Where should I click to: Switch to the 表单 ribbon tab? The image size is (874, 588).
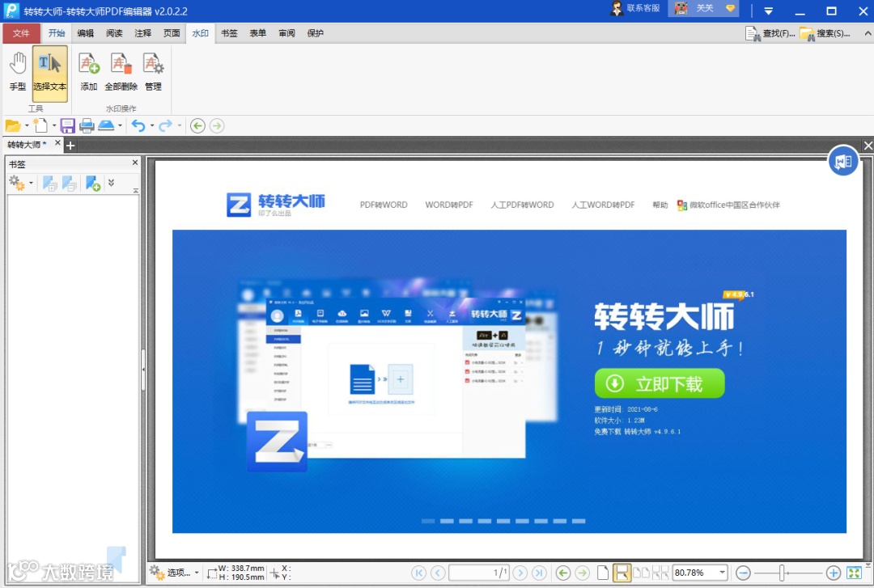tap(257, 33)
